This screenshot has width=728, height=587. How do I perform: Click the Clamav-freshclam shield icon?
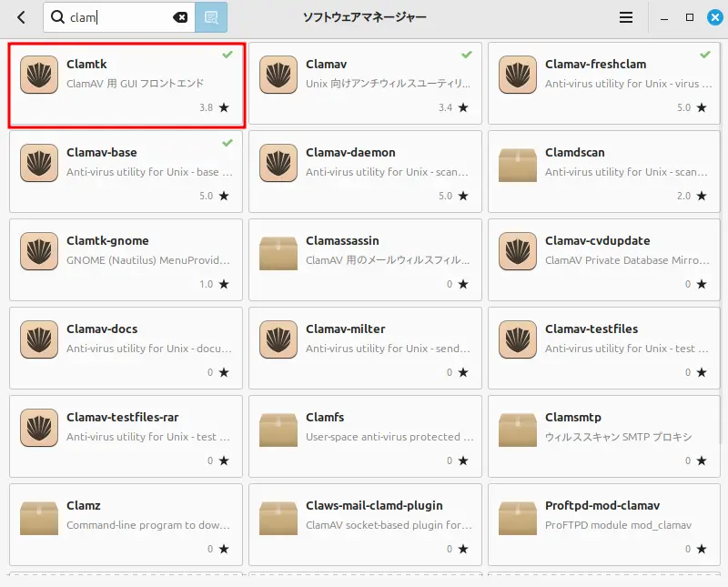point(518,75)
